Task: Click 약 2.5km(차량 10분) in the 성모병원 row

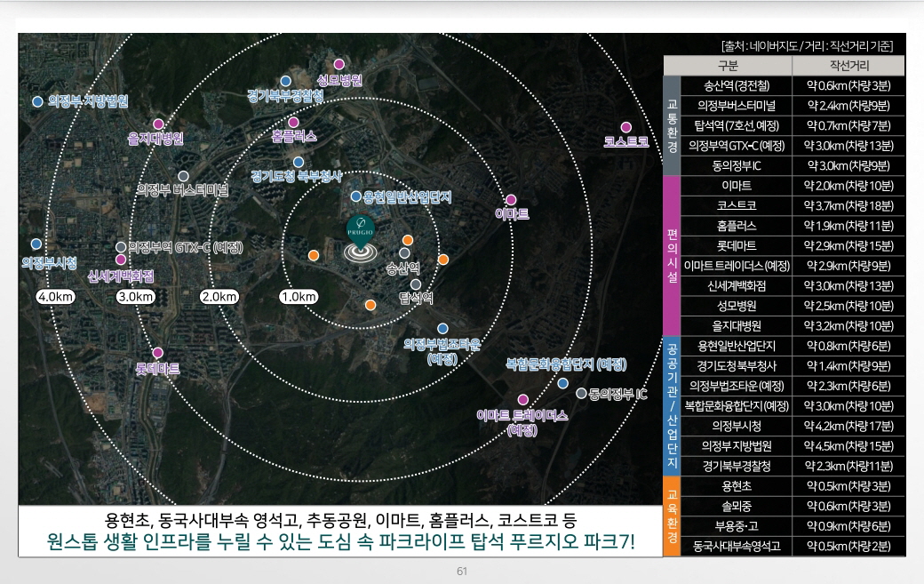Action: tap(848, 306)
